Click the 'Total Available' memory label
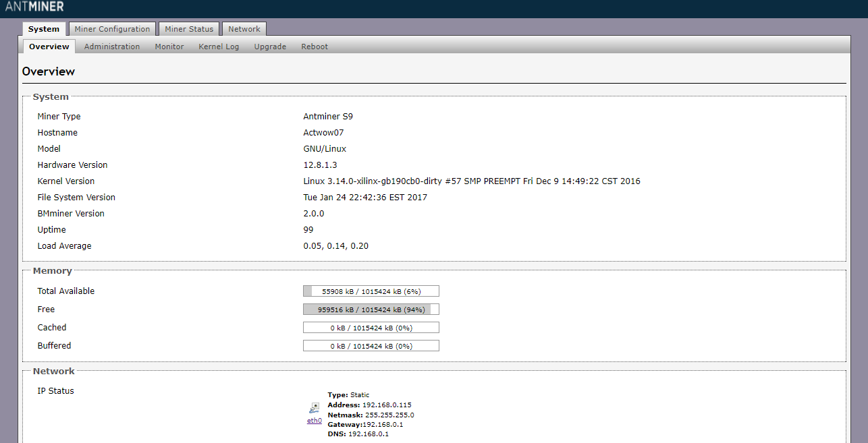Viewport: 868px width, 443px height. (66, 291)
